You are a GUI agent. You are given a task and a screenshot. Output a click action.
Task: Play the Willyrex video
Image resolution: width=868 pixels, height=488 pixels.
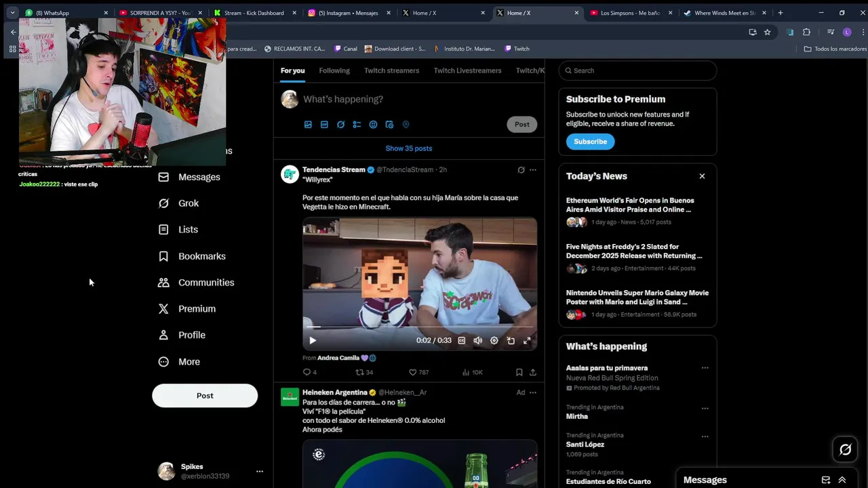(x=313, y=341)
